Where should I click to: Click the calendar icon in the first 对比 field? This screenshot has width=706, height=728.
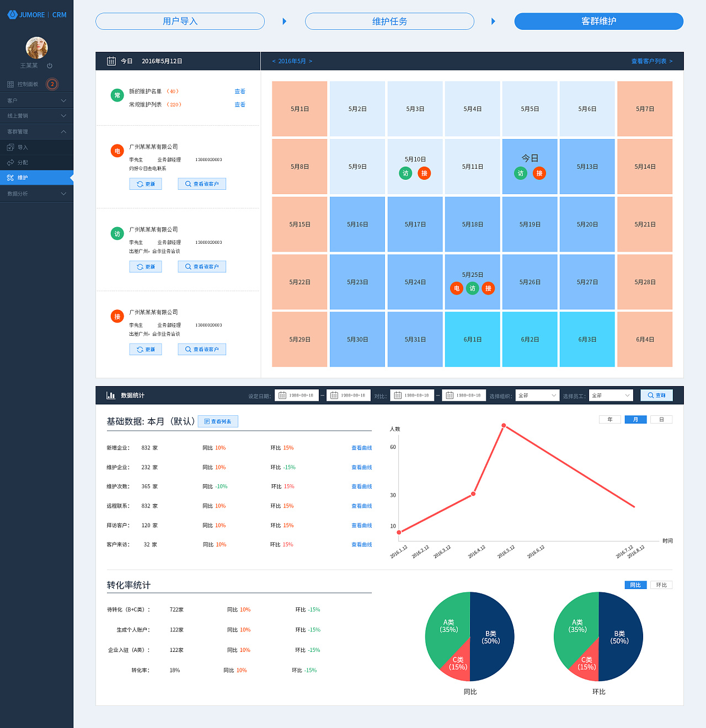[398, 395]
